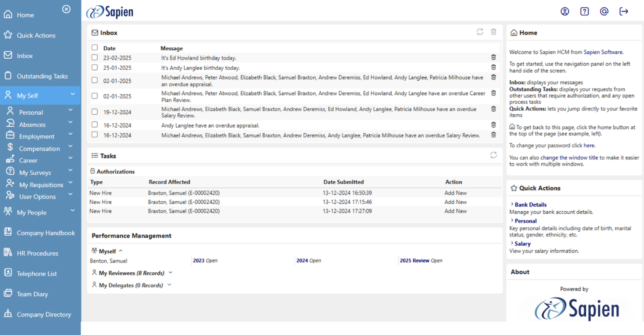This screenshot has width=644, height=335.
Task: Refresh the Inbox panel
Action: [x=480, y=32]
